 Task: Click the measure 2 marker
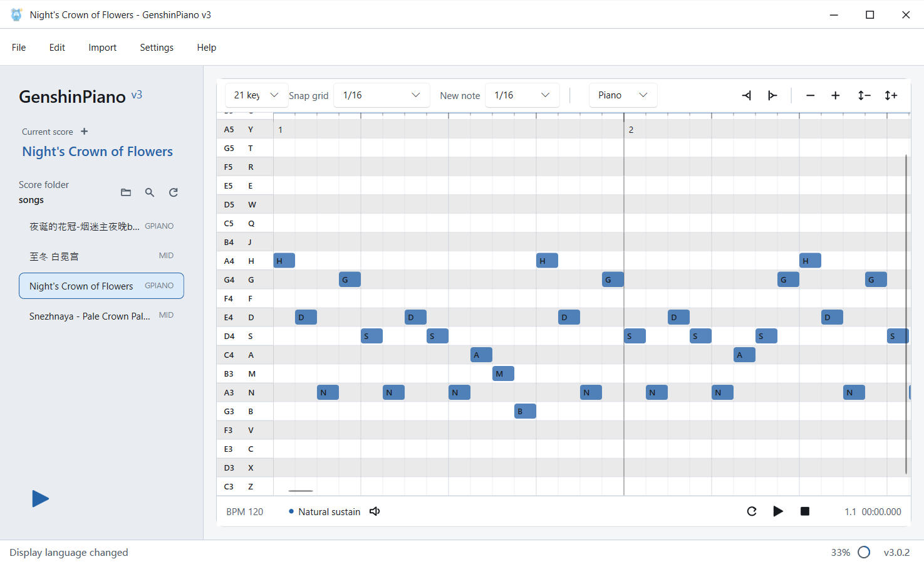[x=631, y=130]
